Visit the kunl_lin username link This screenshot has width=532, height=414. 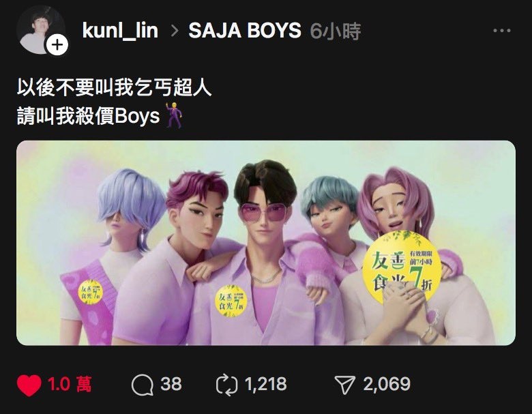pyautogui.click(x=120, y=31)
